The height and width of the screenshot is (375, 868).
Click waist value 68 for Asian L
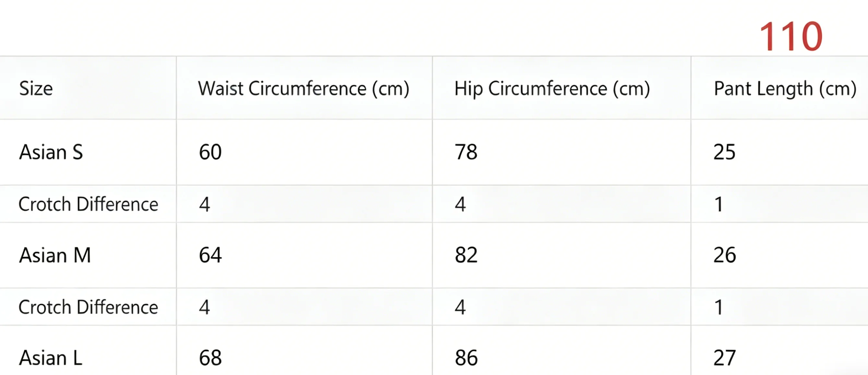(210, 358)
